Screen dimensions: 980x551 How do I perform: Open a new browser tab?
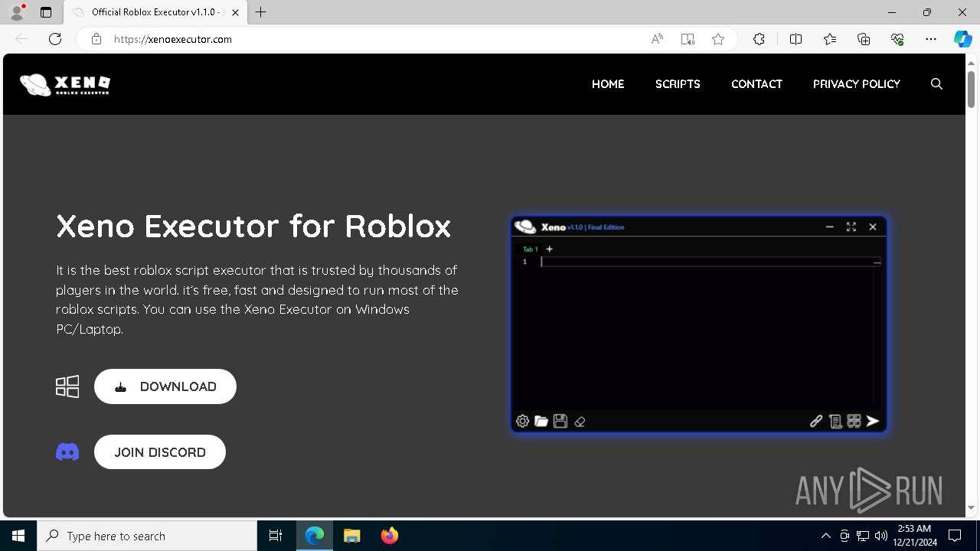click(261, 12)
